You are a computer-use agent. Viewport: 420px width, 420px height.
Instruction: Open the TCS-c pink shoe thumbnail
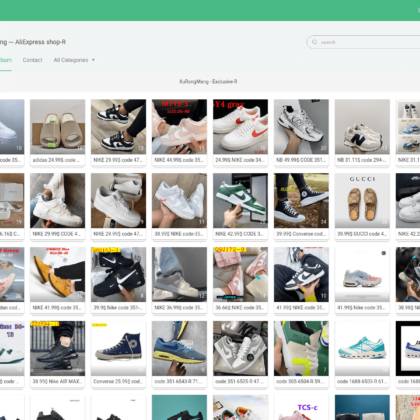coord(301,407)
